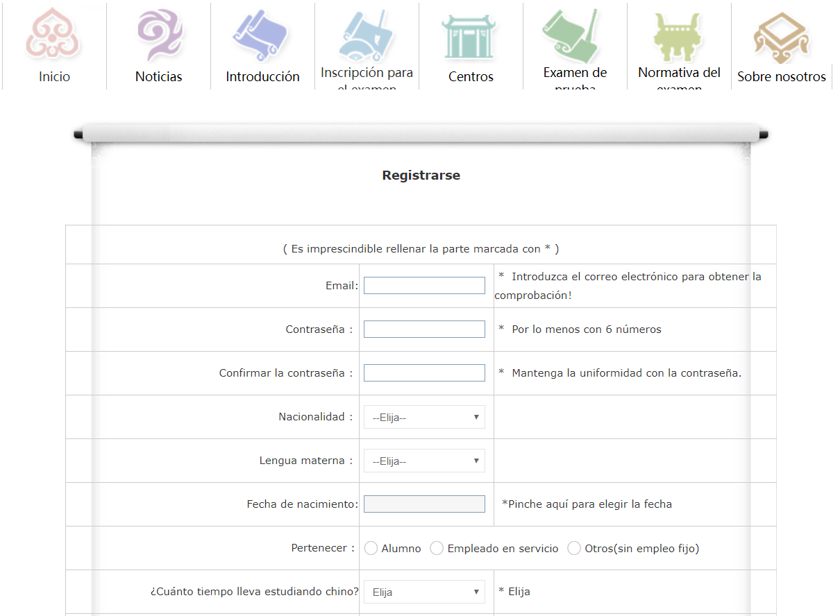Viewport: 840px width, 616px height.
Task: Click the Inscripción para el examen icon
Action: 367,33
